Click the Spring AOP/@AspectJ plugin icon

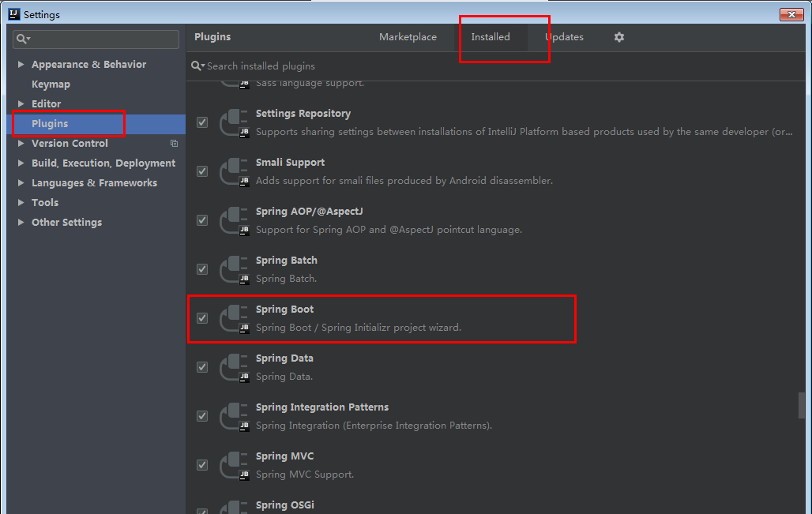click(x=234, y=220)
